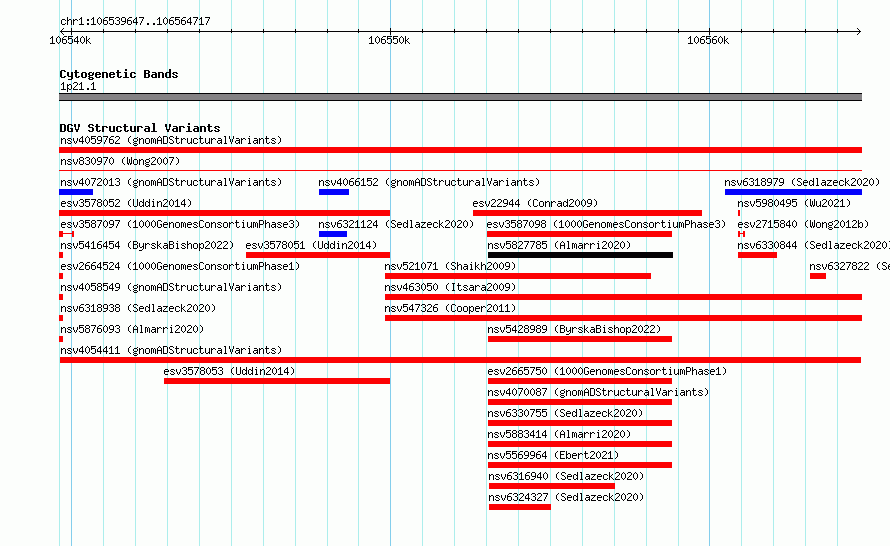Viewport: 890px width, 546px height.
Task: Click nsv4054411 gnomAD variant label
Action: point(171,350)
